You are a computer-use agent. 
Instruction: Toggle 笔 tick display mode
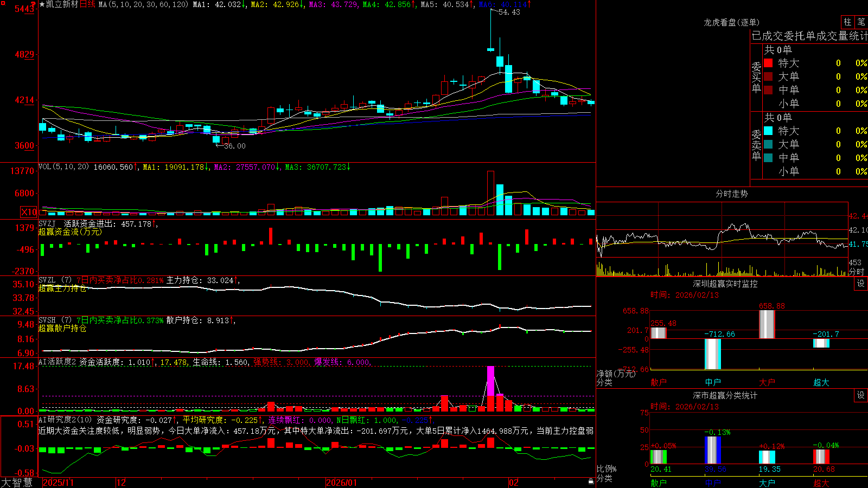(x=861, y=22)
